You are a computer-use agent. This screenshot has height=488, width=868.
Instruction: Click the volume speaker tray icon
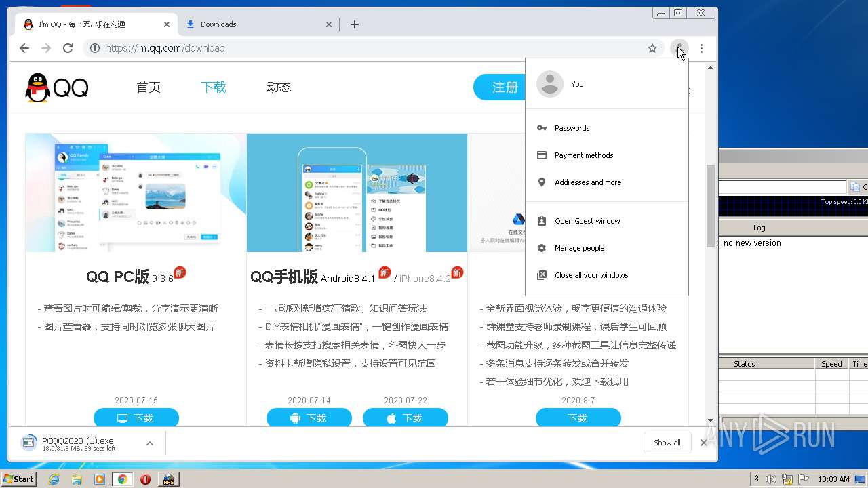pyautogui.click(x=771, y=479)
